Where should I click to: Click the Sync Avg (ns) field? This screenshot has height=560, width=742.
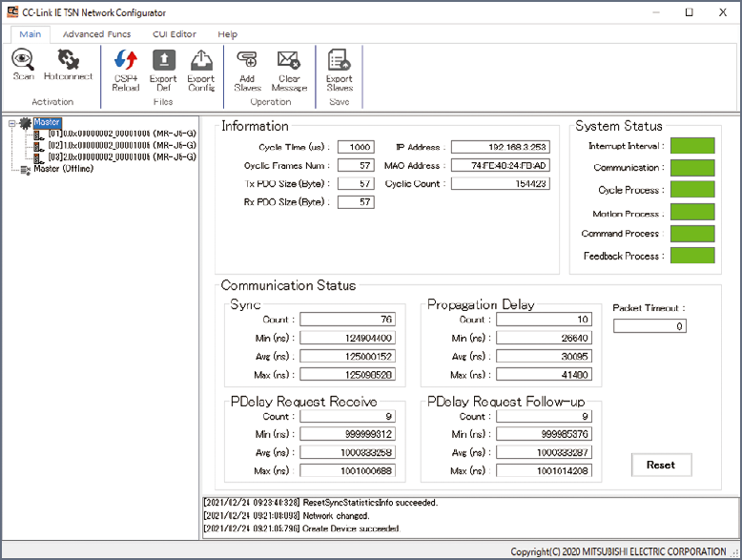pyautogui.click(x=347, y=356)
